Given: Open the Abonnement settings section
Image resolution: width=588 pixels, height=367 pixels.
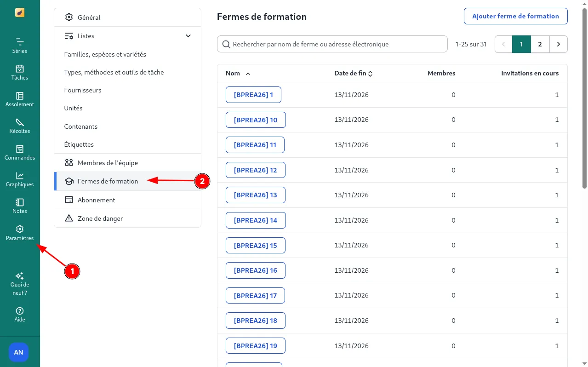Looking at the screenshot, I should [x=96, y=200].
